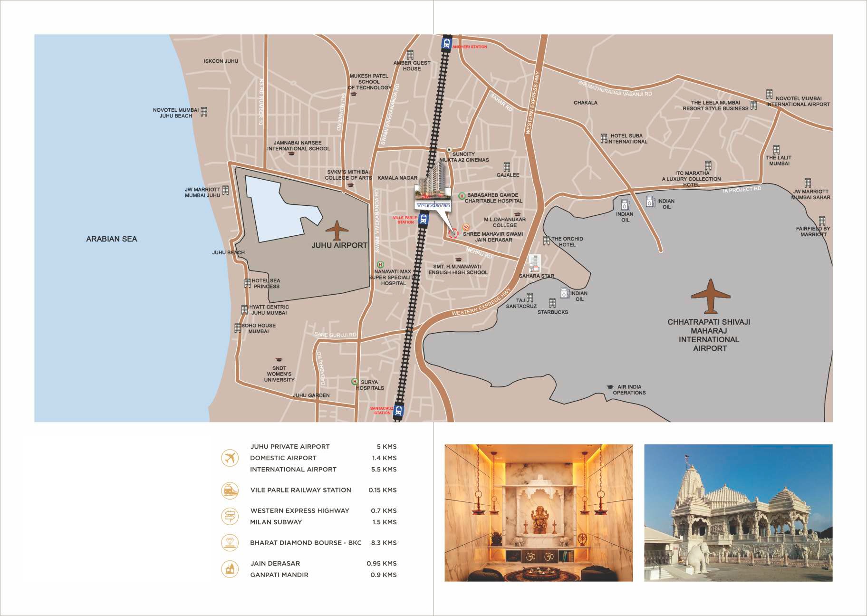
Task: Open the Ganpati mandir interior photo
Action: coord(539,512)
